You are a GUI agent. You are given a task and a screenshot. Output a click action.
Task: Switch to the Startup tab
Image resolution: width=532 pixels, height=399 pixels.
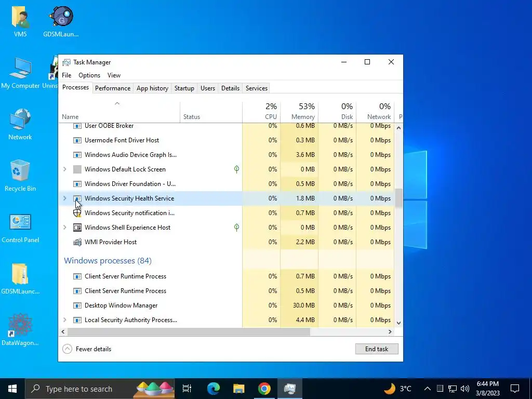pyautogui.click(x=184, y=88)
